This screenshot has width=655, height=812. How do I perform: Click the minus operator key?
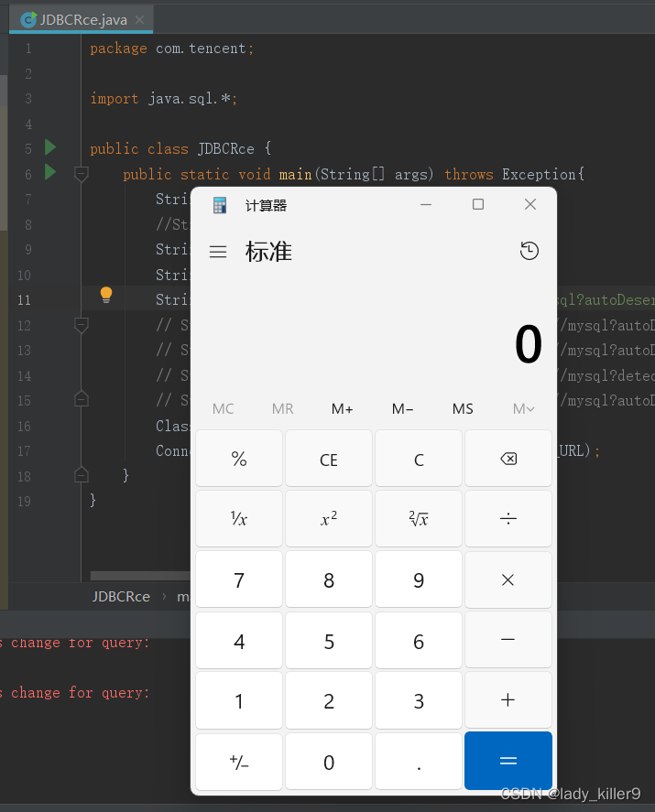[x=508, y=640]
